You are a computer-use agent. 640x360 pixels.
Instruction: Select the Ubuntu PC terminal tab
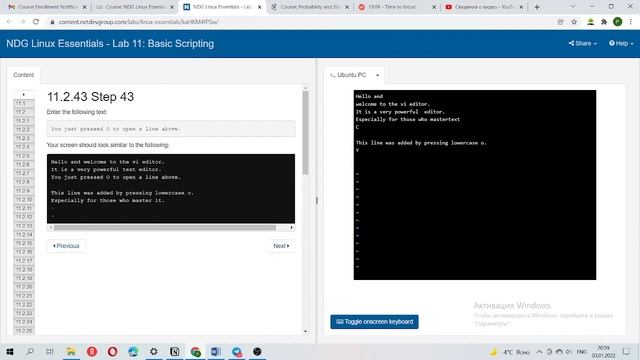[x=348, y=75]
